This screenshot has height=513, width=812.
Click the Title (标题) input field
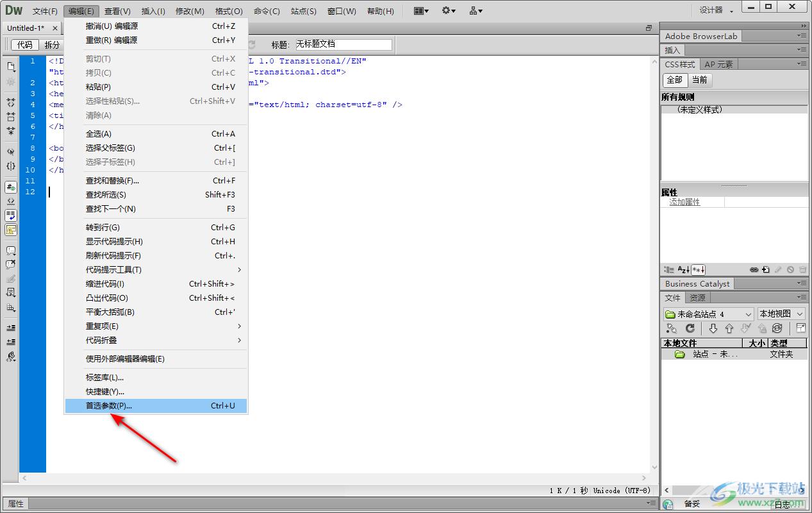pyautogui.click(x=342, y=44)
